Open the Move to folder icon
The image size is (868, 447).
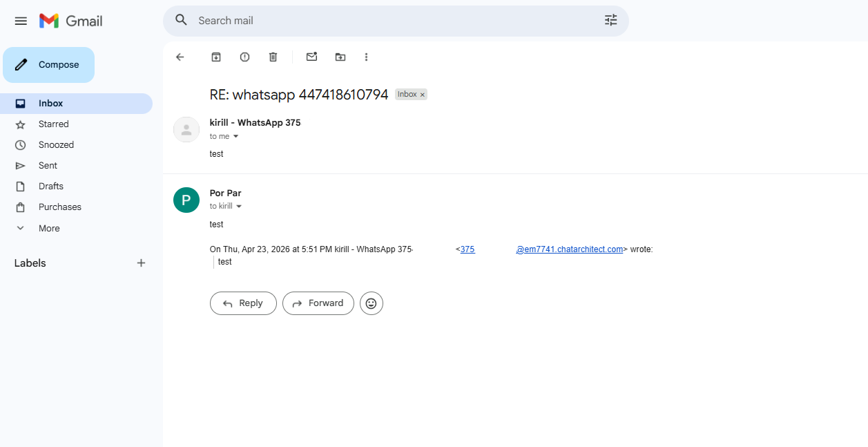(340, 57)
